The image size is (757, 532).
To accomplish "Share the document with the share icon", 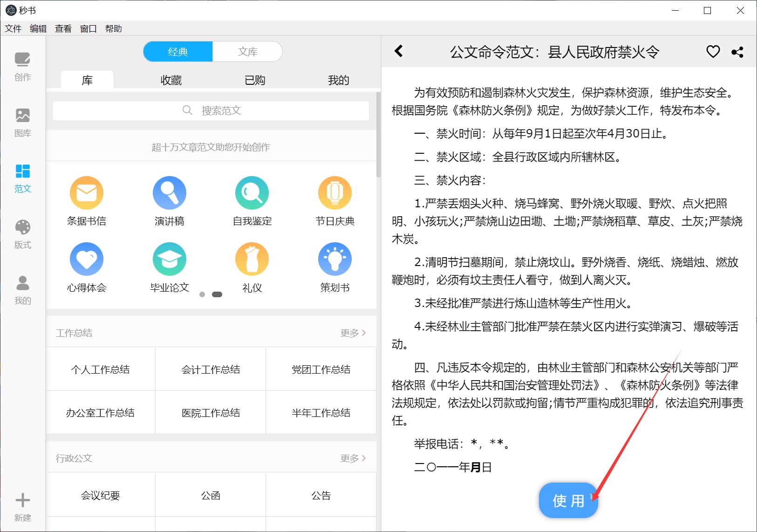I will 737,52.
